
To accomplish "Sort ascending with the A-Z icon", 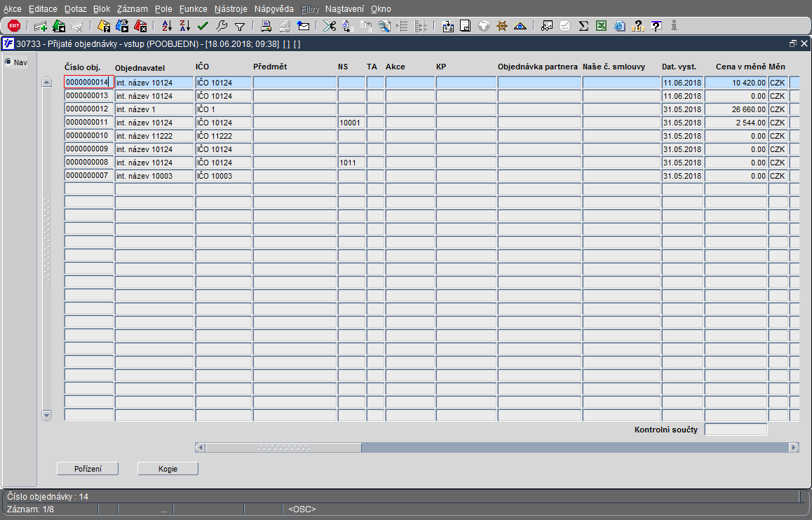I will 167,26.
